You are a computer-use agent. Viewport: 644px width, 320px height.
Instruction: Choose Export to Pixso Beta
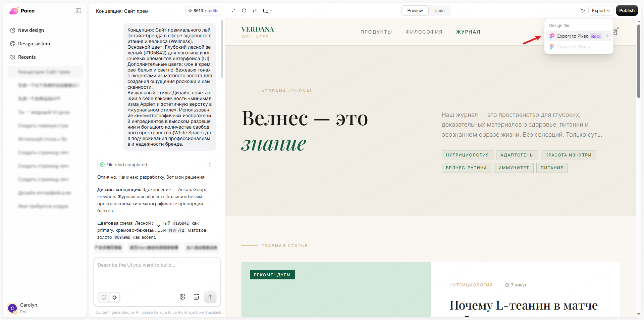click(579, 36)
